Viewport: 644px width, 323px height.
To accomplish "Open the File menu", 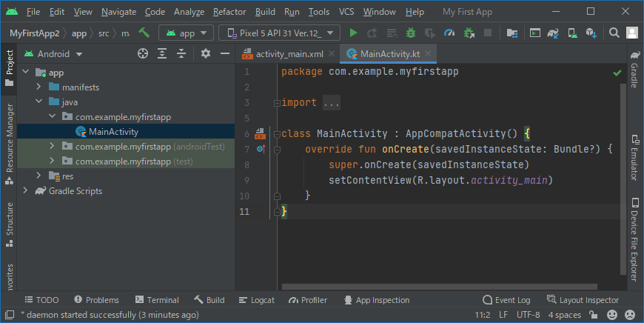I will coord(33,12).
